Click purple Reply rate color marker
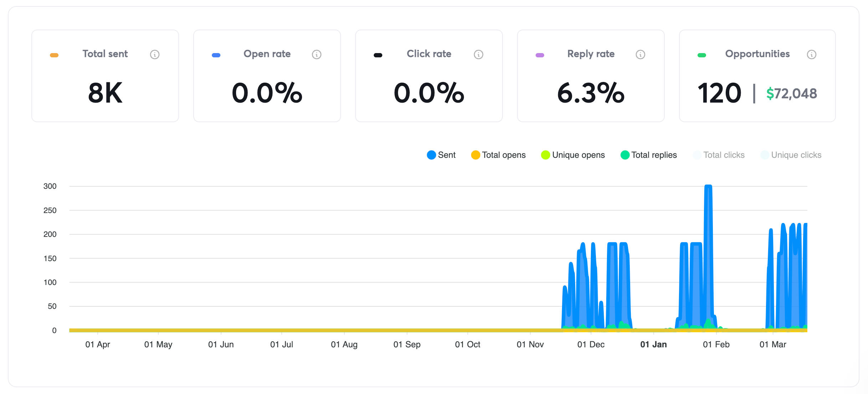The height and width of the screenshot is (394, 868). (540, 55)
